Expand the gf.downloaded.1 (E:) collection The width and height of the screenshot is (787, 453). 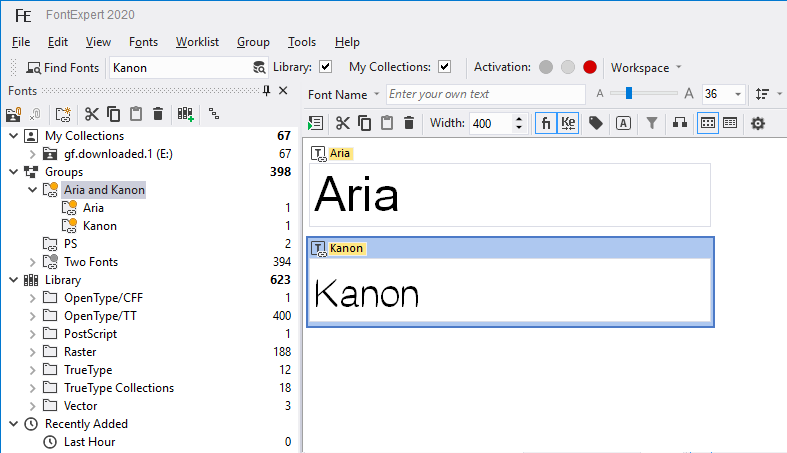(33, 154)
